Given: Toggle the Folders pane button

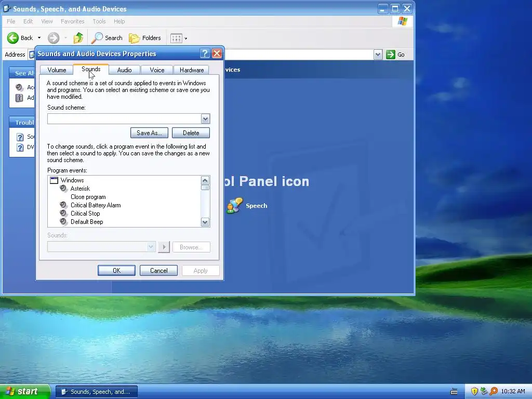Looking at the screenshot, I should tap(145, 38).
